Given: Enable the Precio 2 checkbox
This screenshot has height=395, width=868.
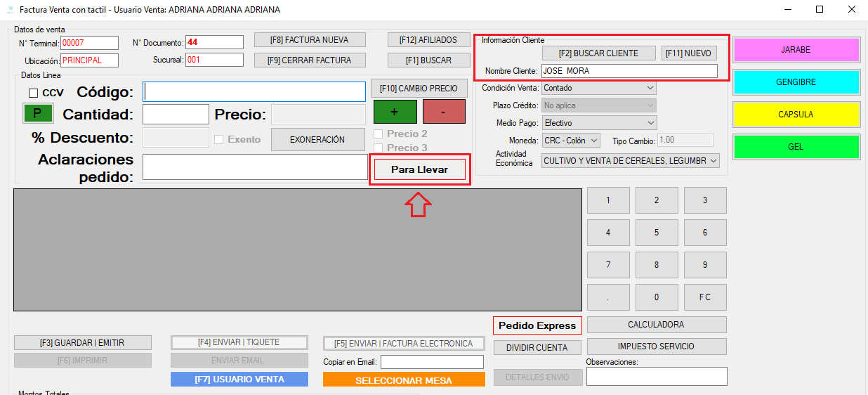Looking at the screenshot, I should point(379,134).
